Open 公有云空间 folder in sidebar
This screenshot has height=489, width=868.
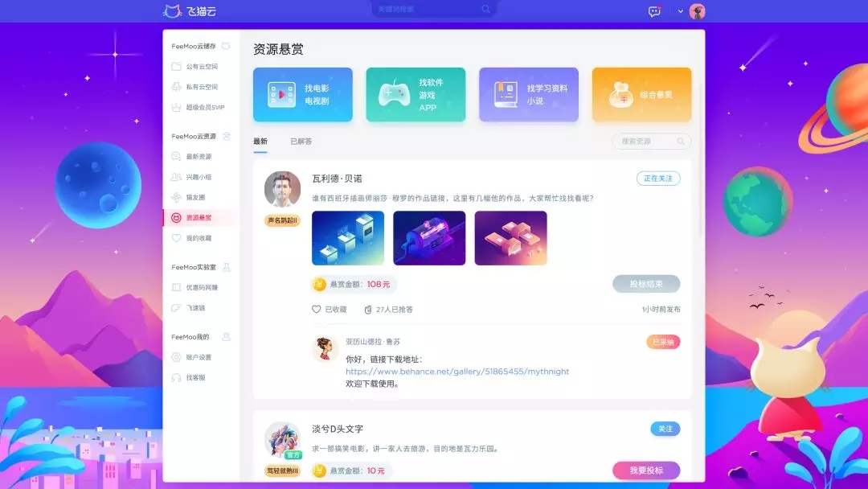point(201,67)
